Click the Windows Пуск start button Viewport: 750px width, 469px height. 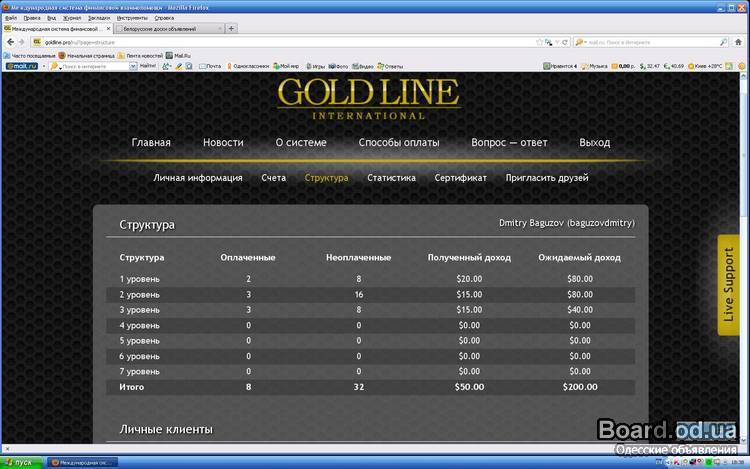[18, 462]
